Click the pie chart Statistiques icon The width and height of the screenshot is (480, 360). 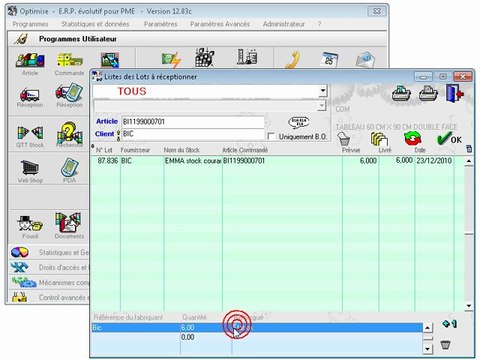(20, 252)
